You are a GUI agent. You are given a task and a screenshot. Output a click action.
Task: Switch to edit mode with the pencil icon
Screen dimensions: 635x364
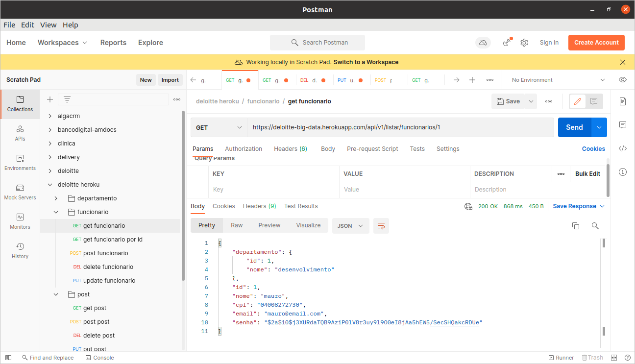(578, 101)
